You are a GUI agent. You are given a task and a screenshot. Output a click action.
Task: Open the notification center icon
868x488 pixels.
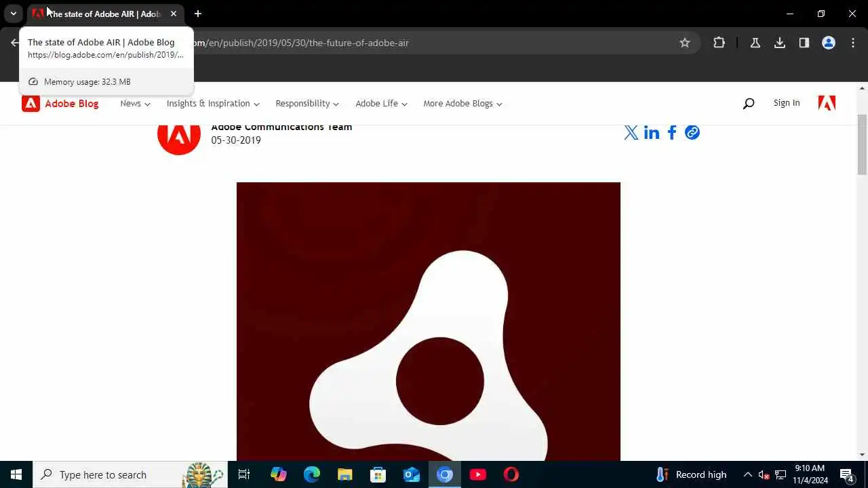coord(846,474)
